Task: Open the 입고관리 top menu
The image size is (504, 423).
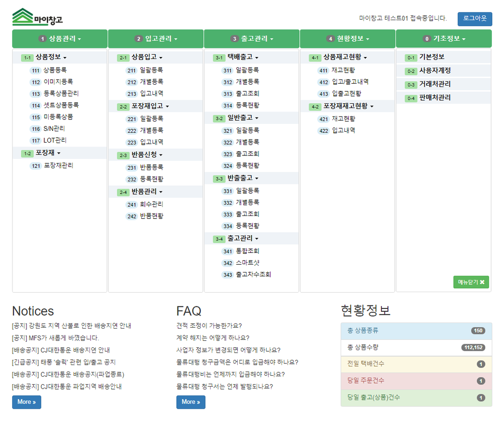Action: (156, 39)
